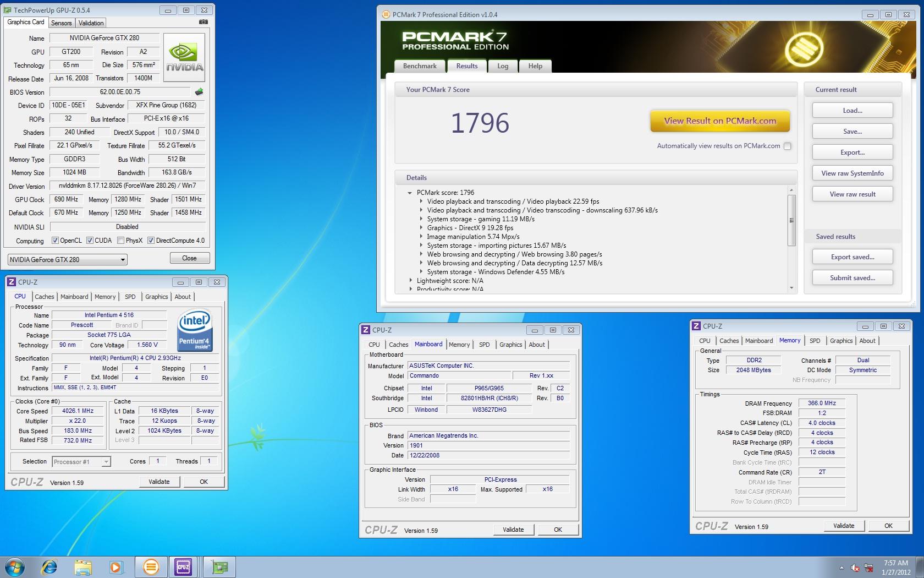The image size is (924, 578).
Task: Click the Load... button in PCMark 7
Action: 853,111
